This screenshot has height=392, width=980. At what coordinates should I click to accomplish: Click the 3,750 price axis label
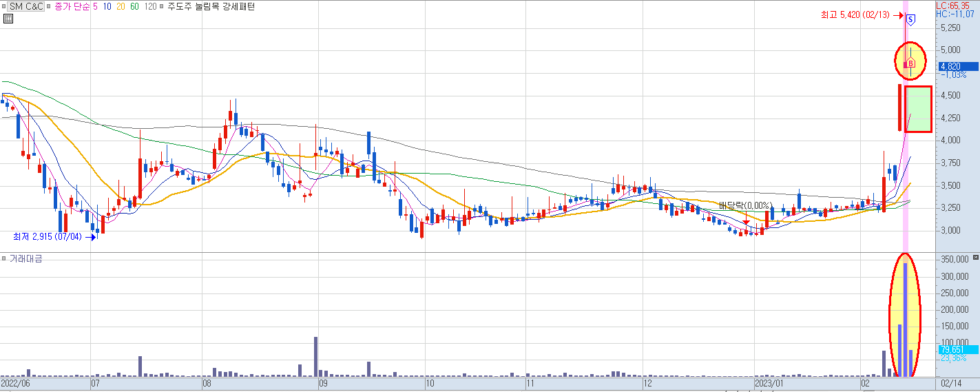tap(950, 163)
